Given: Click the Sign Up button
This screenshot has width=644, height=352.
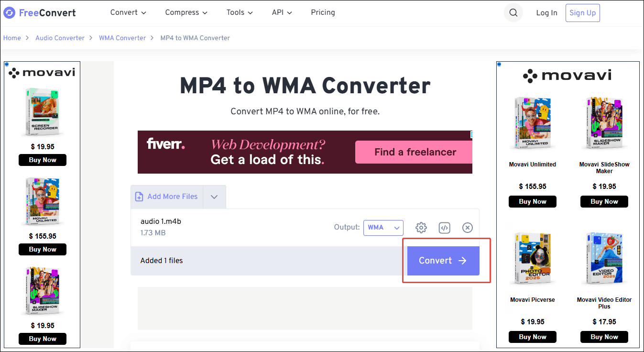Looking at the screenshot, I should [582, 13].
